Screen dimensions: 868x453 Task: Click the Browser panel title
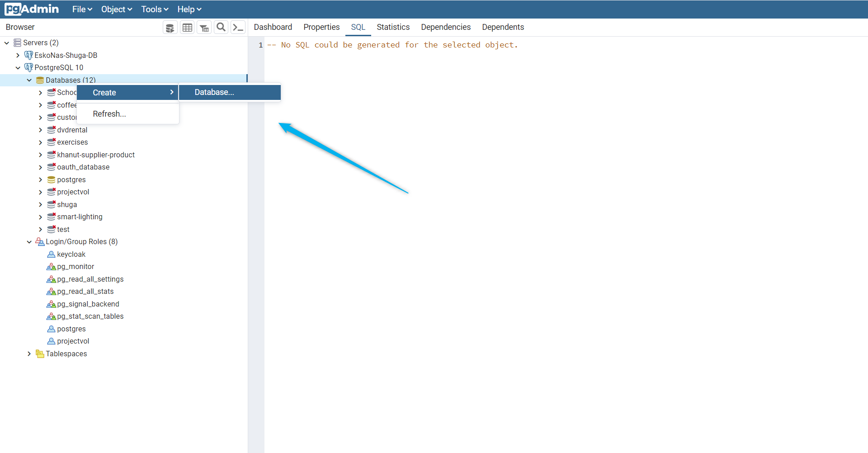tap(20, 27)
